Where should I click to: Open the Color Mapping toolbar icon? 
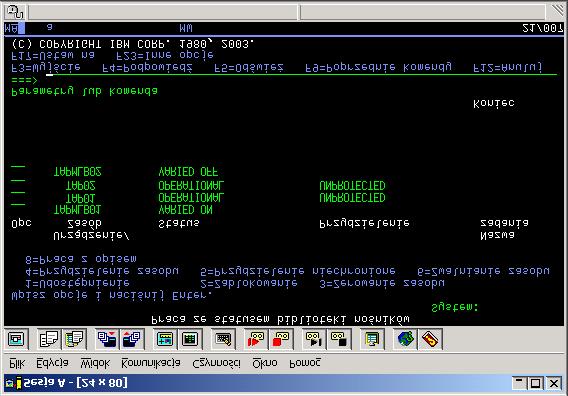190,339
